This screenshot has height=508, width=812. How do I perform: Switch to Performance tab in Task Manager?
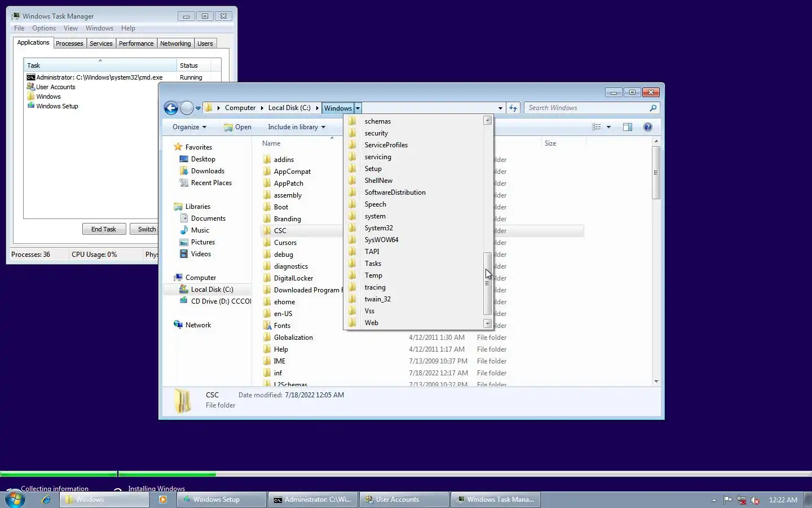click(x=136, y=43)
